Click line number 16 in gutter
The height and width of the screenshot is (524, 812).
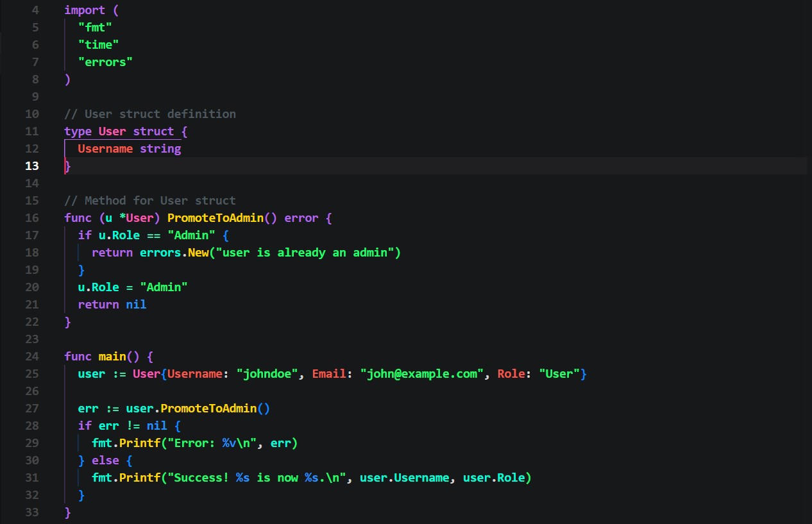pyautogui.click(x=31, y=217)
